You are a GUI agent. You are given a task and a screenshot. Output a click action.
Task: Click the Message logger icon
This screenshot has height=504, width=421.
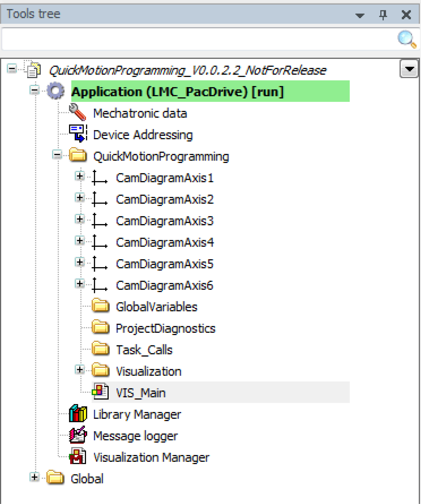click(x=78, y=435)
